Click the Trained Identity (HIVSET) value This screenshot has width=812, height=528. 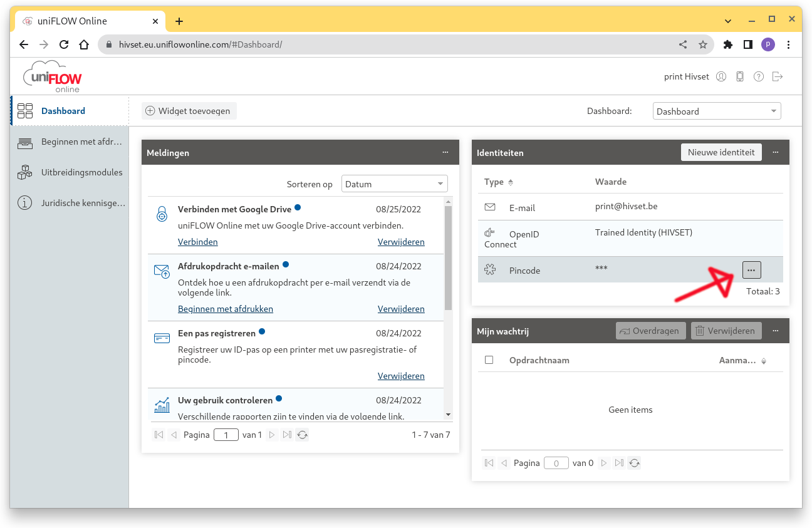click(643, 232)
